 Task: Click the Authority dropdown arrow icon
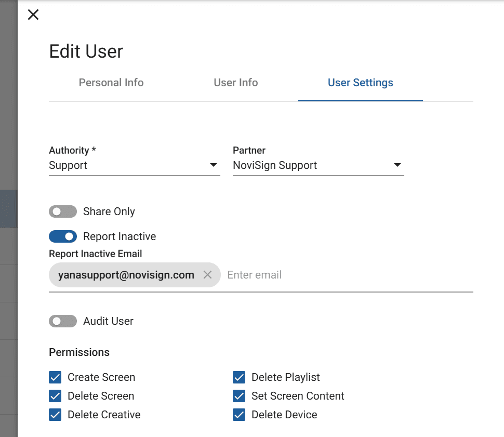[x=213, y=165]
